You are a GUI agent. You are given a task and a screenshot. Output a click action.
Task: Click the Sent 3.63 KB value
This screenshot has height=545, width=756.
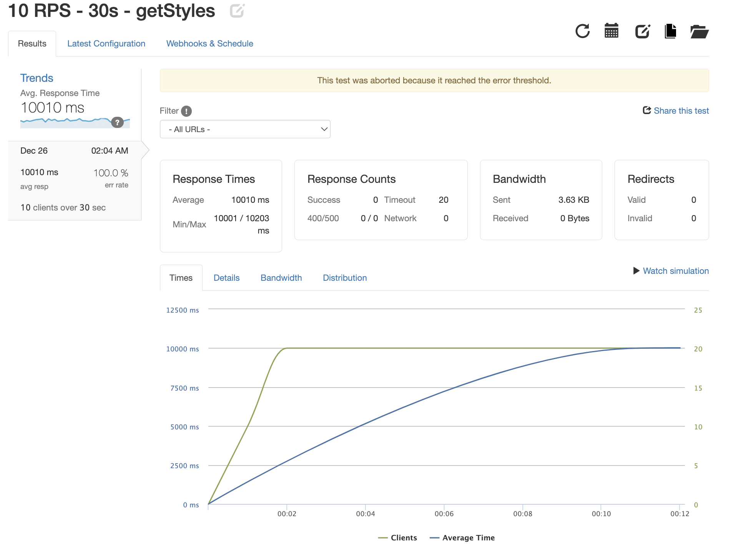pos(574,200)
